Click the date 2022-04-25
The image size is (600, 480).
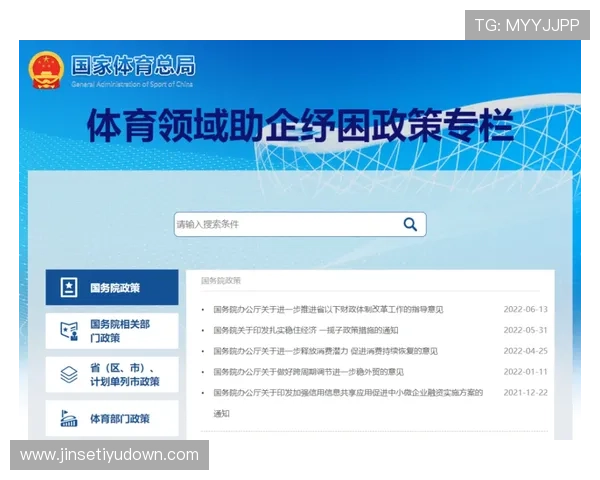click(x=525, y=351)
